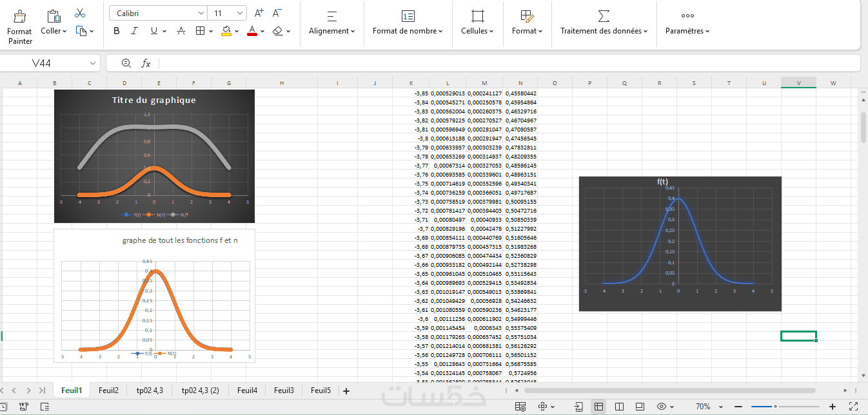The width and height of the screenshot is (868, 415).
Task: Click the zoom slider handle
Action: 775,407
